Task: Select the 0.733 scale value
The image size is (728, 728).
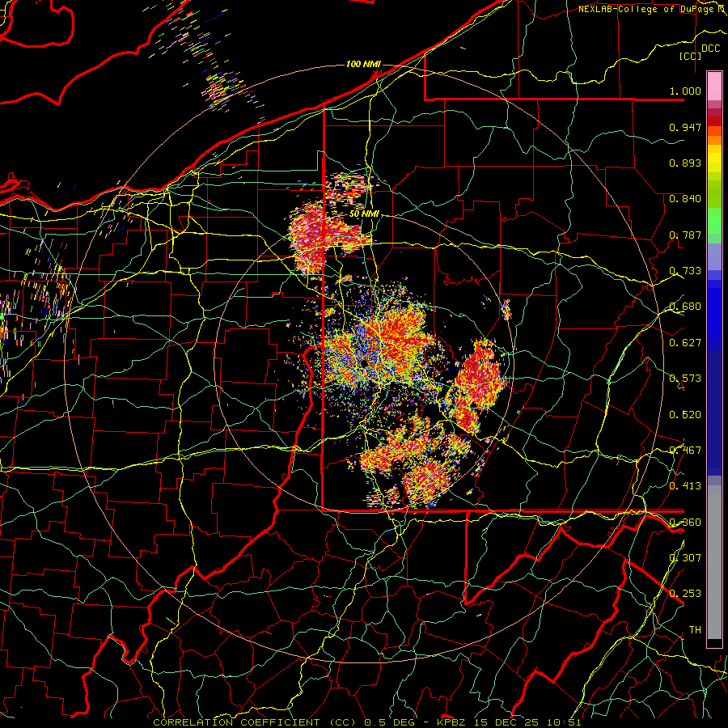Action: pos(685,271)
